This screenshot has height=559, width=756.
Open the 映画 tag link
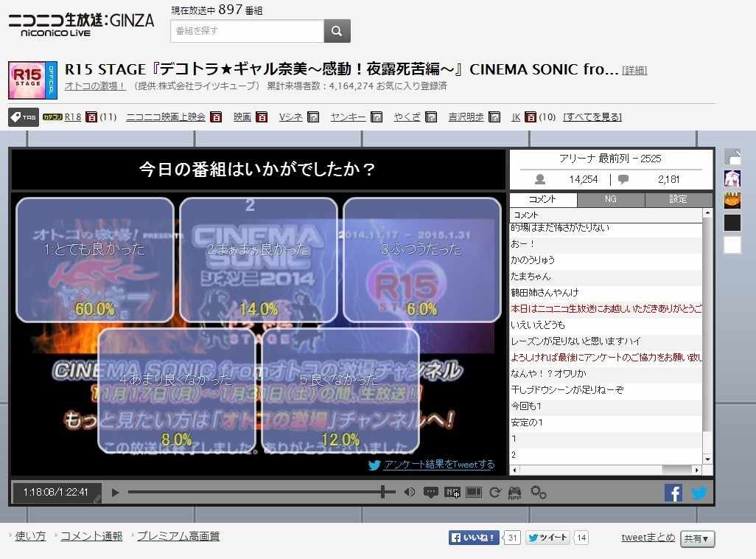coord(242,117)
